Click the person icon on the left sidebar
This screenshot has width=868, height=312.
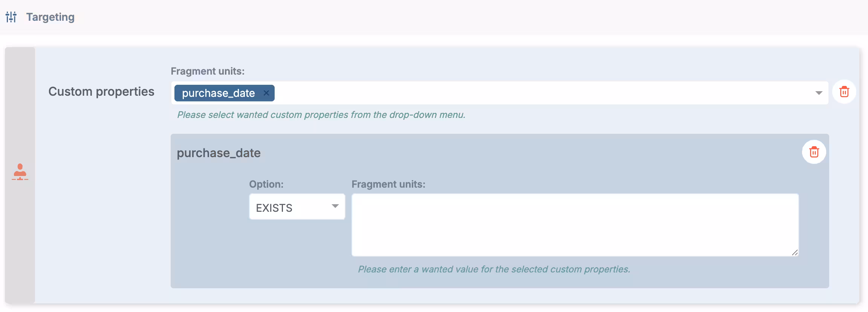click(20, 173)
